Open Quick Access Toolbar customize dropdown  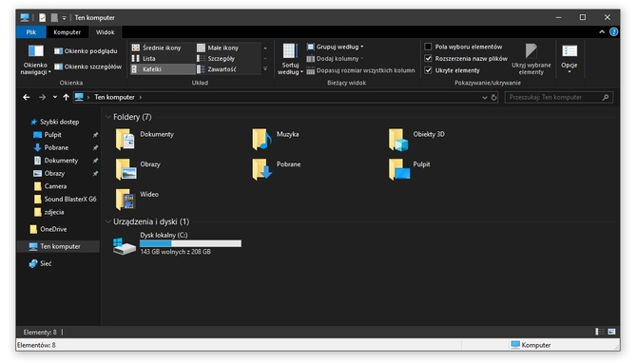point(64,18)
